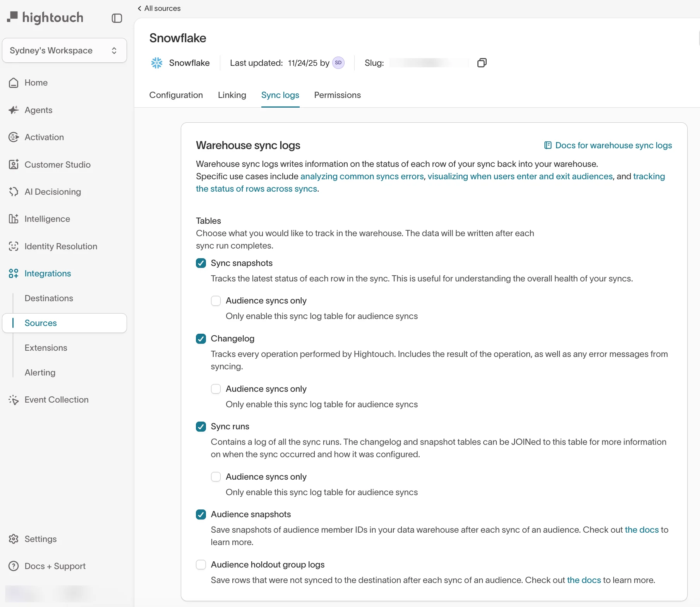This screenshot has width=700, height=607.
Task: Switch to the Permissions tab
Action: point(337,95)
